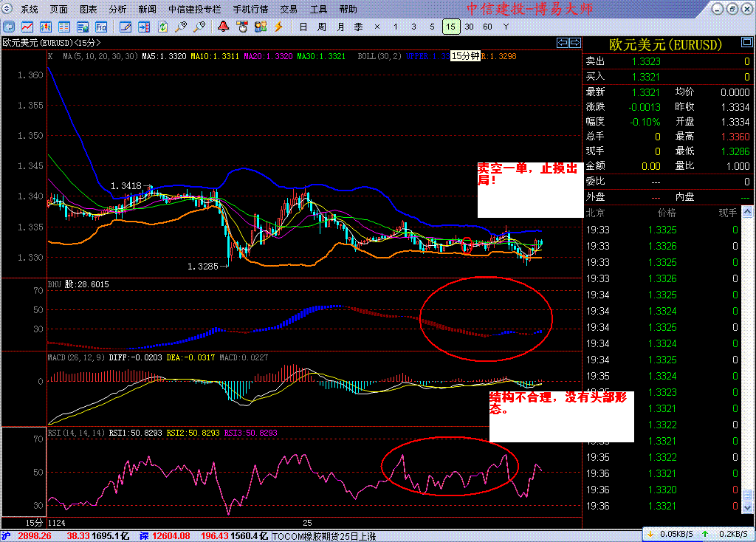Switch to weekly period 周

pos(322,27)
